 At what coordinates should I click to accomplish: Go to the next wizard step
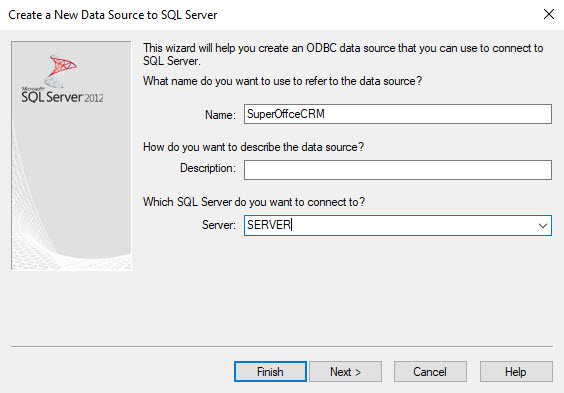click(345, 371)
